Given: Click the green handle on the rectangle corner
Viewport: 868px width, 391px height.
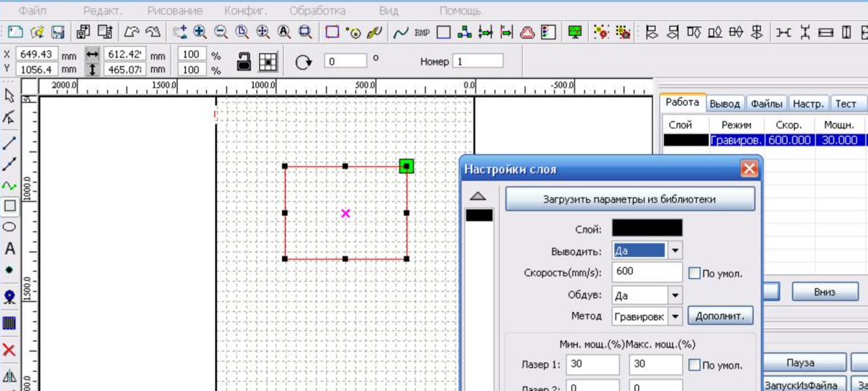Looking at the screenshot, I should point(407,167).
